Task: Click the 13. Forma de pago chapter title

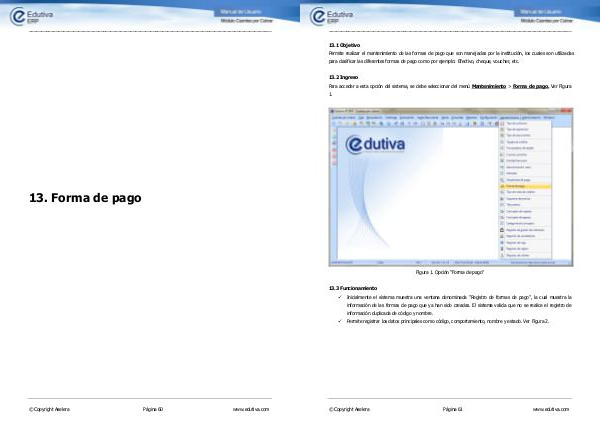Action: tap(86, 198)
